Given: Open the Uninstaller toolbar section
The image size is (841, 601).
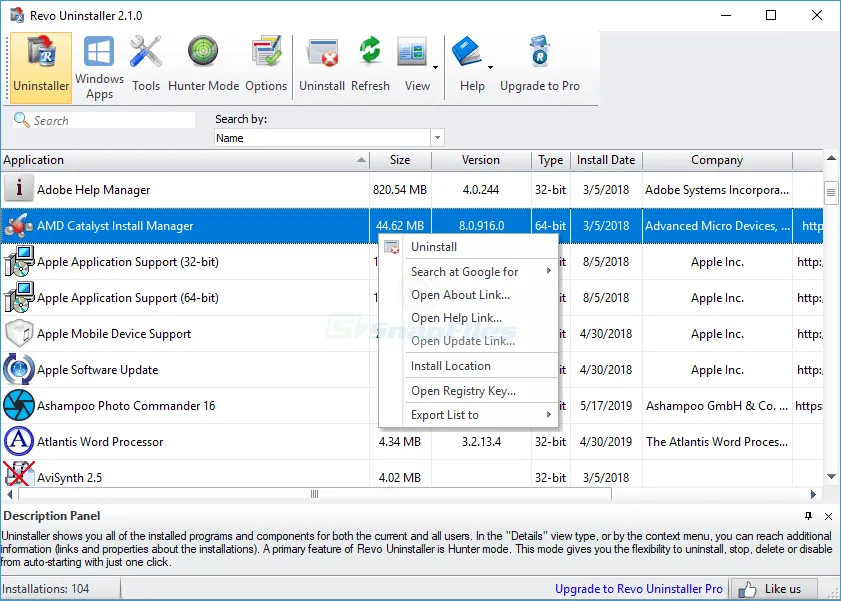Looking at the screenshot, I should click(x=41, y=68).
